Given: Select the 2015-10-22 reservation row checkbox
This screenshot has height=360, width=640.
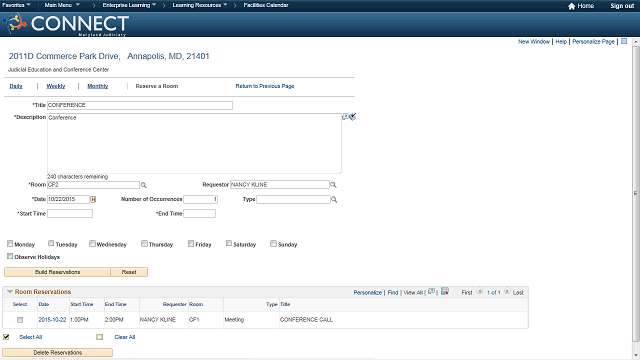Looking at the screenshot, I should (20, 320).
